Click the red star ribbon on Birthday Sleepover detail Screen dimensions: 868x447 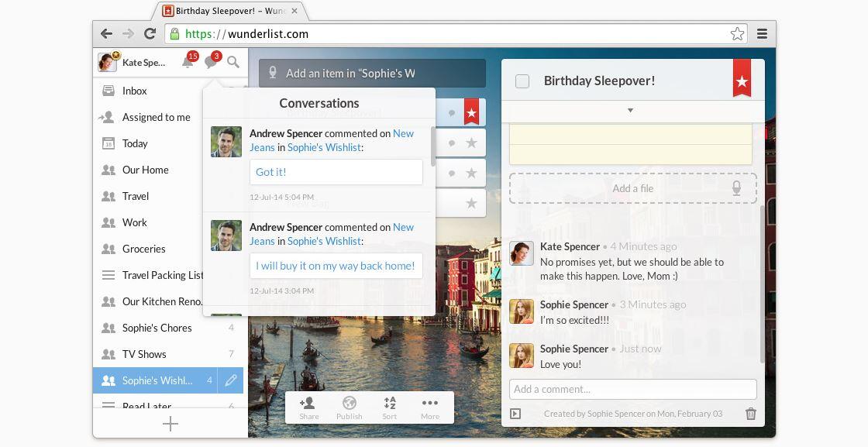[x=742, y=78]
